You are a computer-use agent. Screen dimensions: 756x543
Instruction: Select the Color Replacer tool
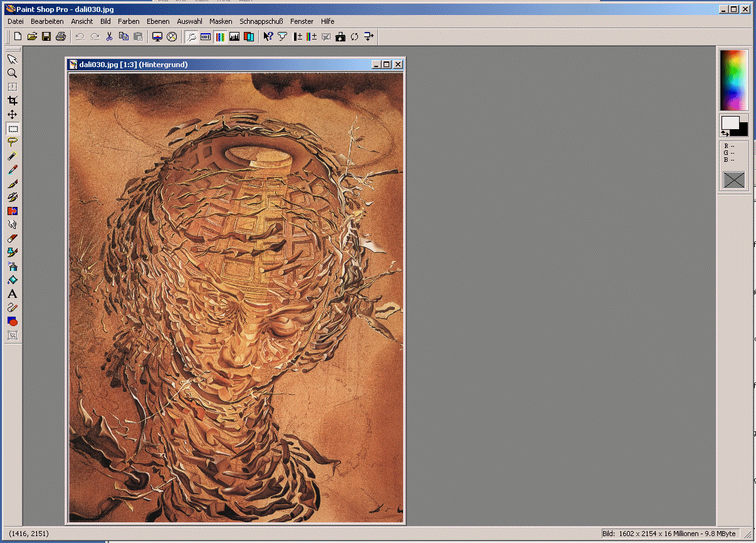[12, 211]
